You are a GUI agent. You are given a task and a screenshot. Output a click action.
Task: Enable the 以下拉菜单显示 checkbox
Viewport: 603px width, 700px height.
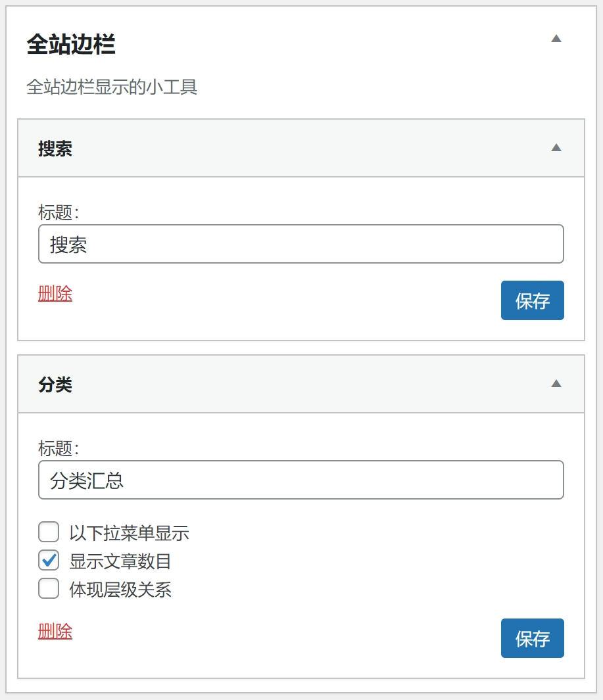click(49, 532)
